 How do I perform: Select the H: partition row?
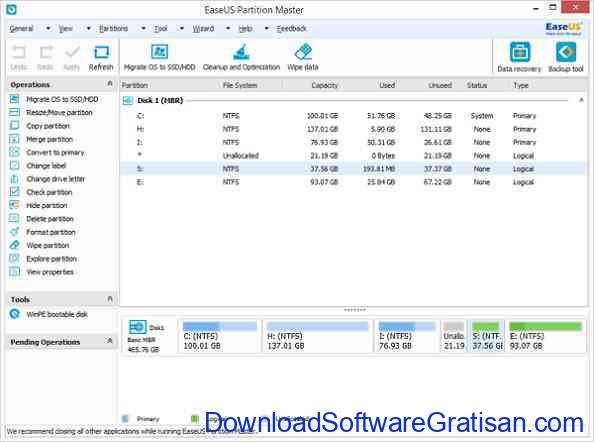click(x=354, y=129)
